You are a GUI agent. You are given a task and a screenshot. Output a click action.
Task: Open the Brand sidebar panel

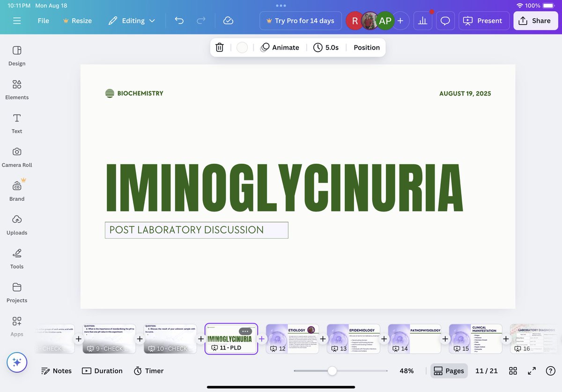17,191
